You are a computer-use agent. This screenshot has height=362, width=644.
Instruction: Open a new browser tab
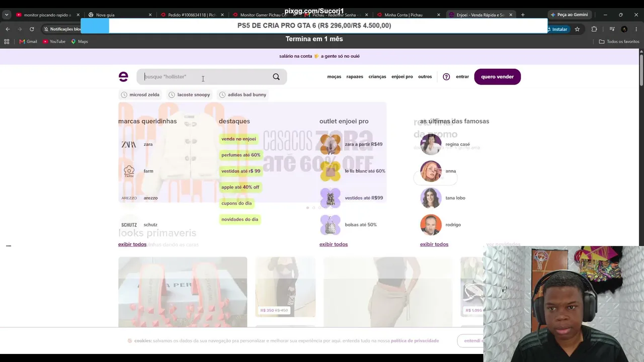pyautogui.click(x=523, y=15)
